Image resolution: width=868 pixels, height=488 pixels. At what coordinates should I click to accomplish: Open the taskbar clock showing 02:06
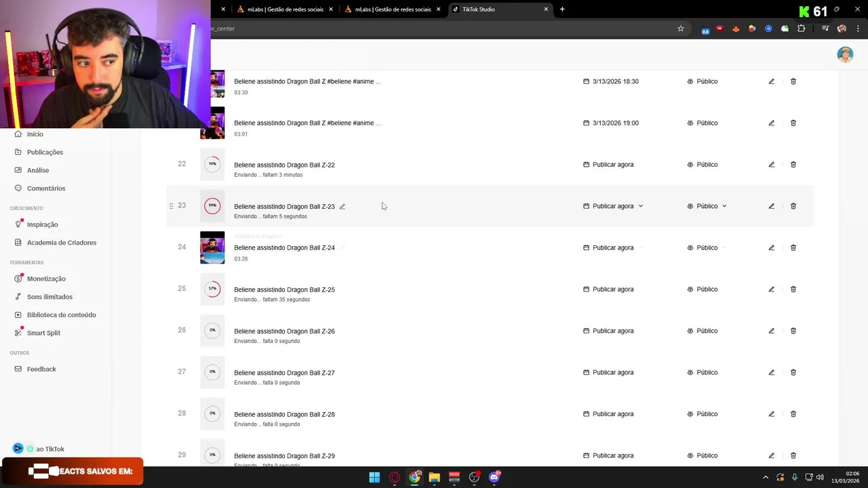tap(844, 477)
